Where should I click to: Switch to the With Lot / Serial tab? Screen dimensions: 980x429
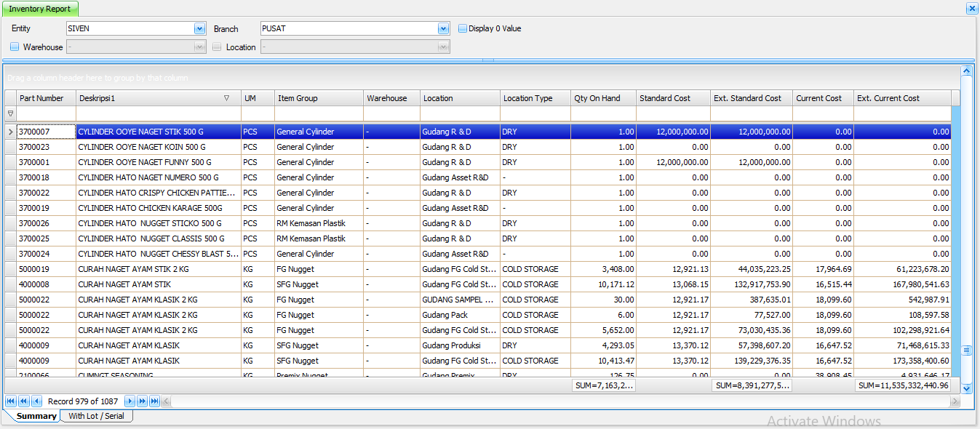(96, 416)
